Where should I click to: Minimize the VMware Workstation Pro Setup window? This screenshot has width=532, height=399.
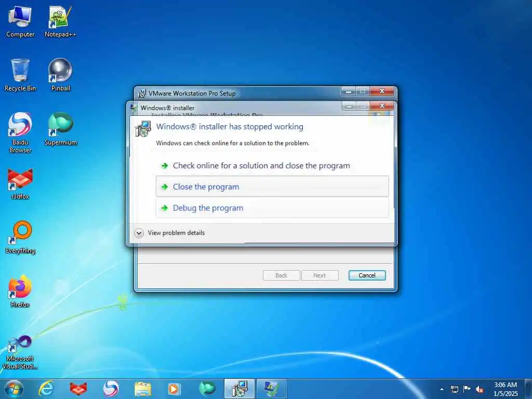point(348,91)
